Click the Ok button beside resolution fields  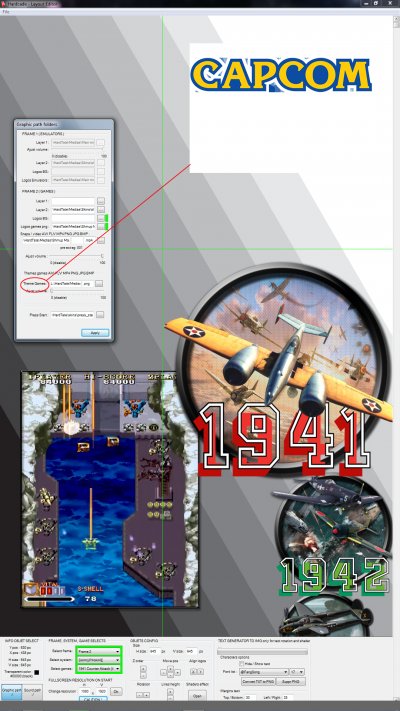point(116,692)
